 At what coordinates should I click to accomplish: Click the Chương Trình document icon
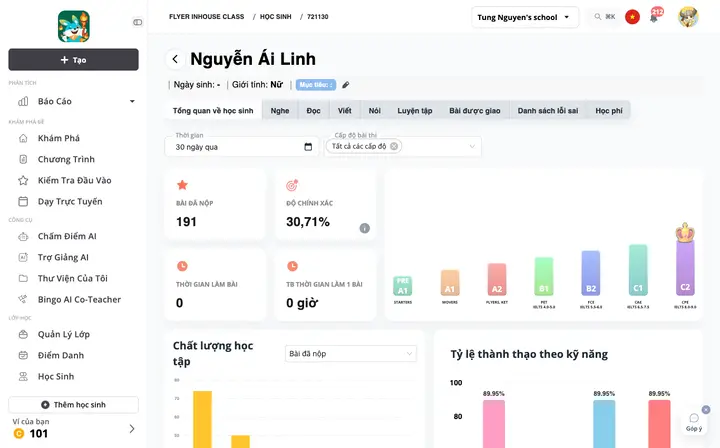pyautogui.click(x=23, y=159)
